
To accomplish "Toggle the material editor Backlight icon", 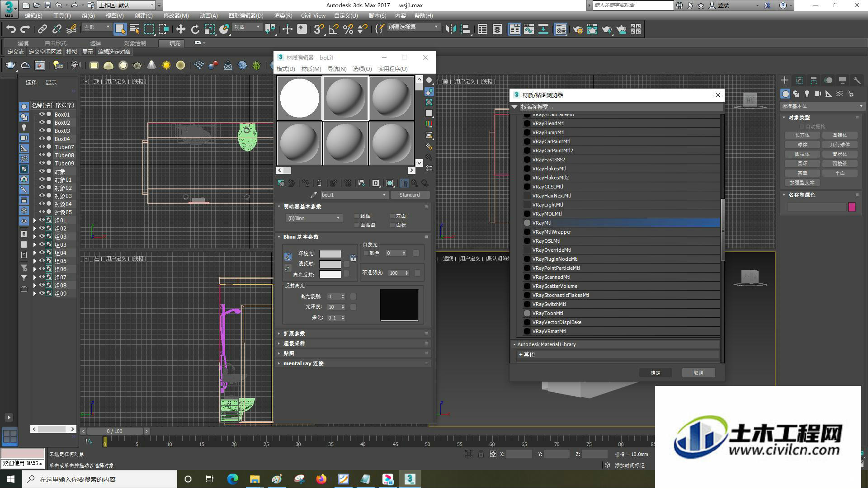I will tap(429, 91).
